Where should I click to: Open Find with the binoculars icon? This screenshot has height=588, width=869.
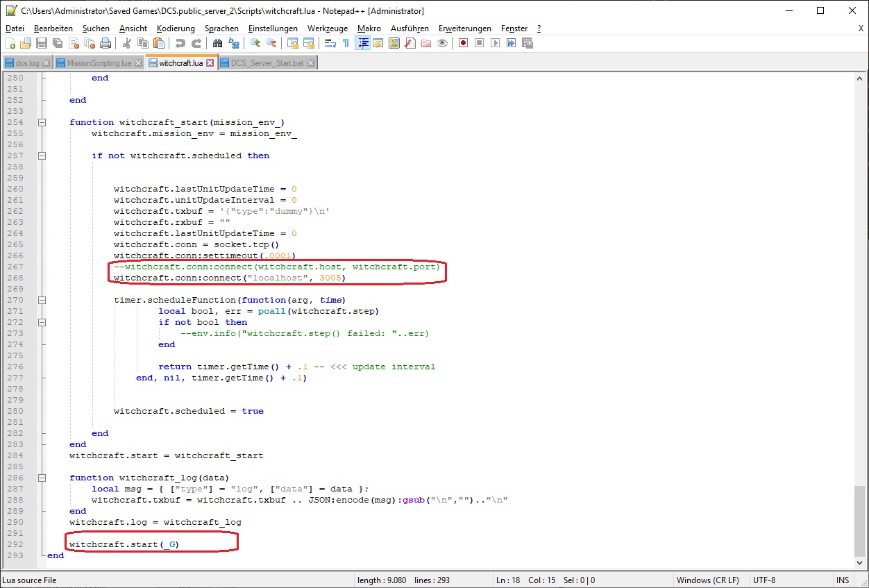[218, 43]
